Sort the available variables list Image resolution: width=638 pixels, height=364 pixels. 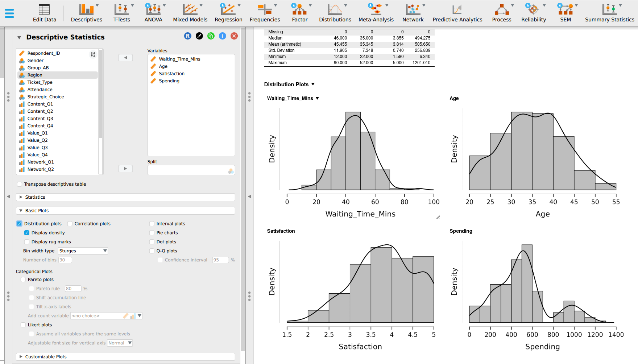pos(93,54)
